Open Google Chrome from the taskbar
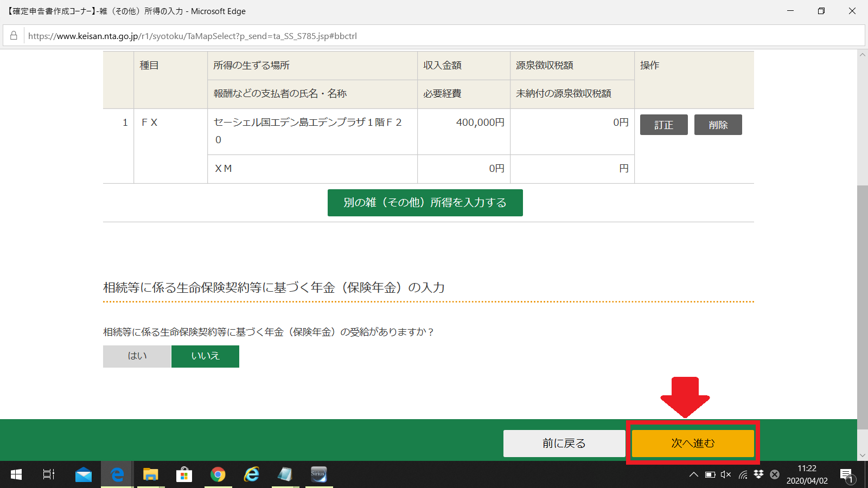Screen dimensions: 868x488 click(x=218, y=474)
